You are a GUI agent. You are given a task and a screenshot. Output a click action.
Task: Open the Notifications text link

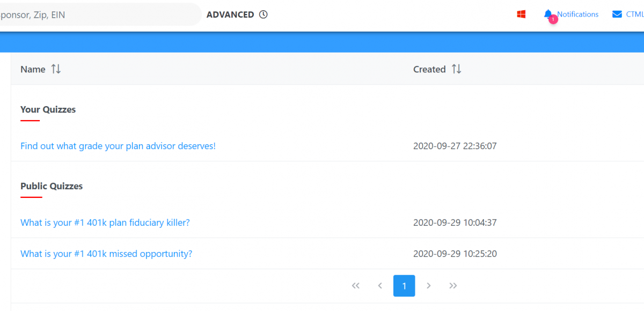[577, 14]
